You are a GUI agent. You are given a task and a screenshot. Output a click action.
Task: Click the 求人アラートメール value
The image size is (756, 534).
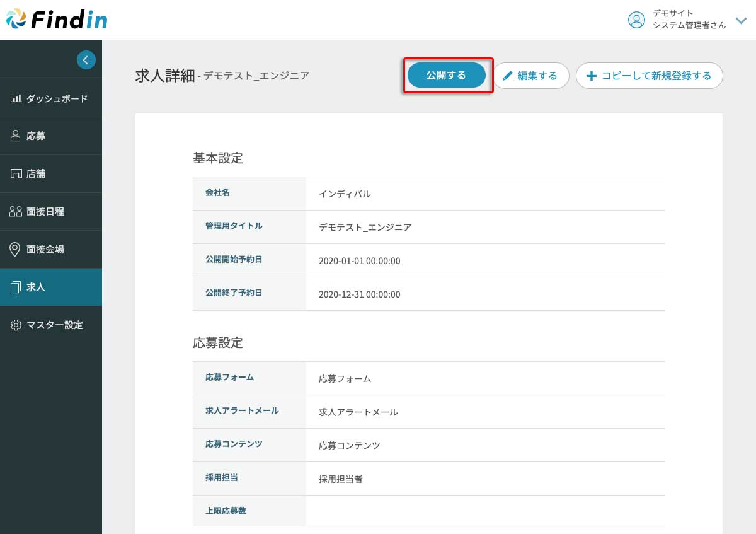(x=358, y=412)
